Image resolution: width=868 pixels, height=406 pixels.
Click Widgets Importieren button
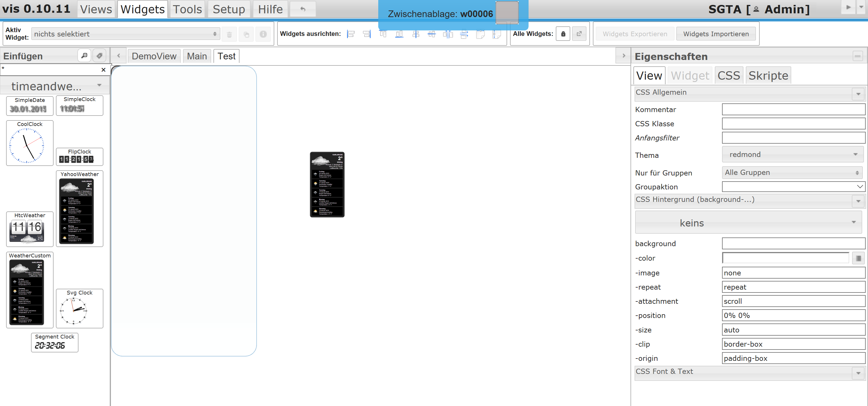point(716,34)
